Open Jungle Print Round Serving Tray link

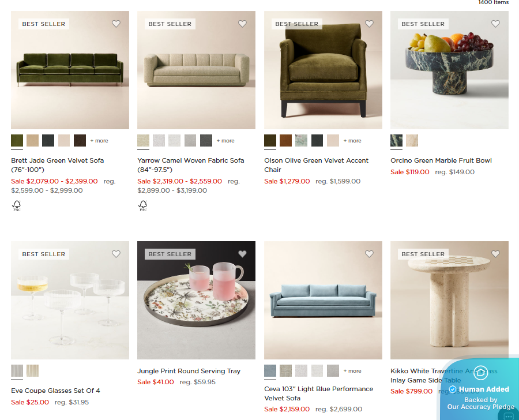(x=189, y=371)
